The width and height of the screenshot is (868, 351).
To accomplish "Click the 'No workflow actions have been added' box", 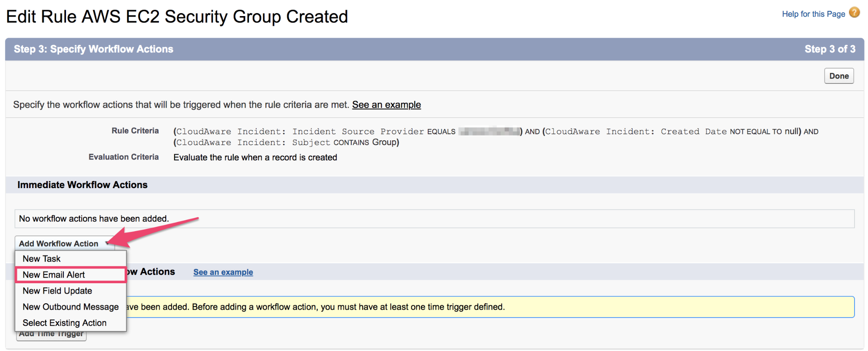I will [x=434, y=219].
